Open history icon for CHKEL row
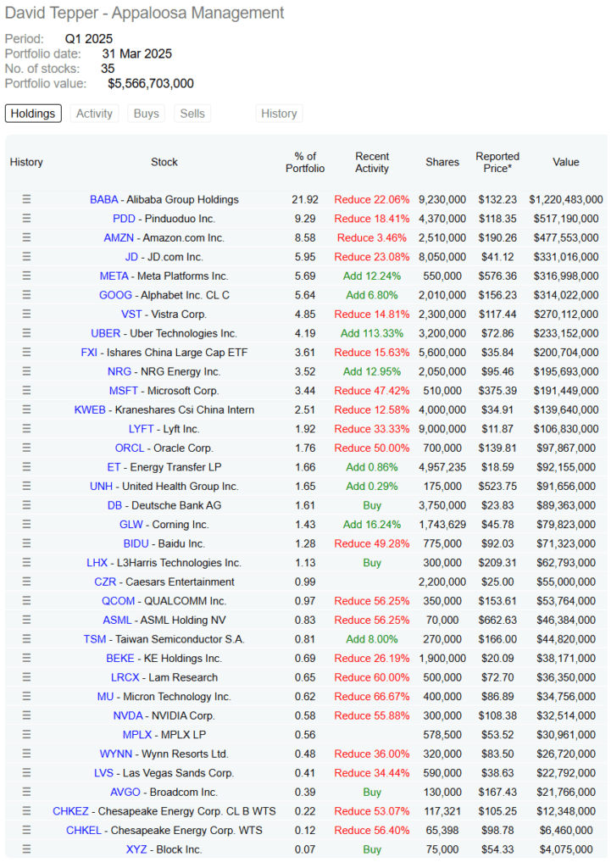 tap(26, 830)
